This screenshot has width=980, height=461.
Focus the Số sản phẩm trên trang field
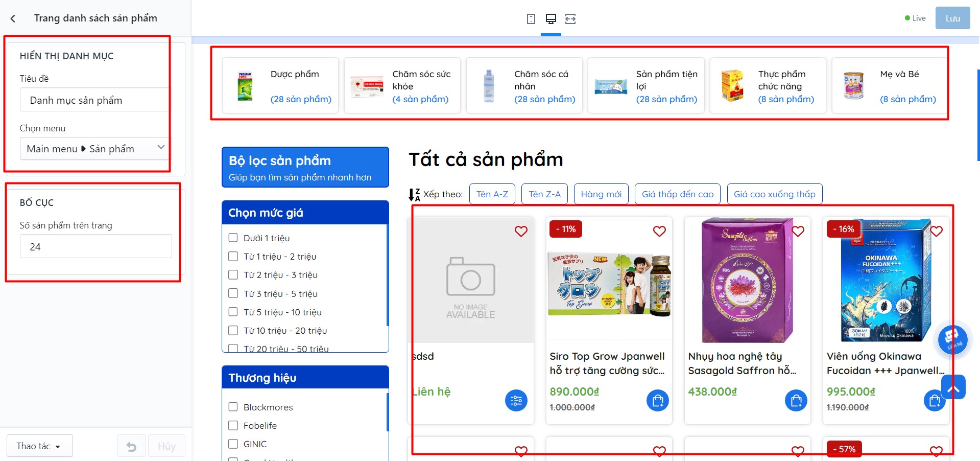(95, 246)
